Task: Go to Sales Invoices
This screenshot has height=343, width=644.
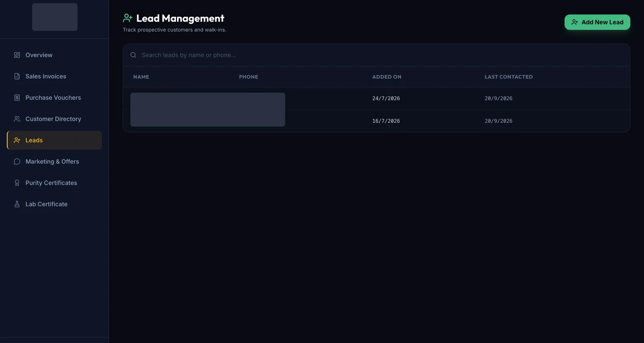Action: [54, 76]
